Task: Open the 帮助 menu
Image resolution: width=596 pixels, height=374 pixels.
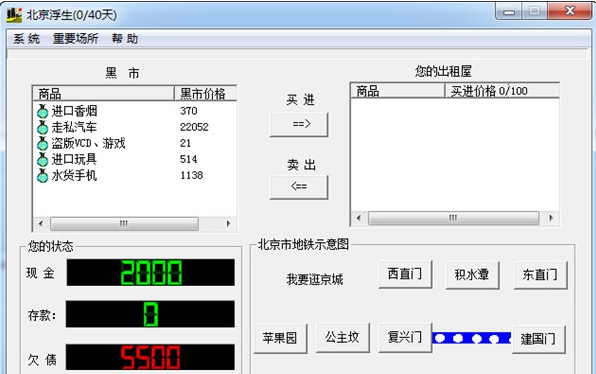Action: coord(125,39)
